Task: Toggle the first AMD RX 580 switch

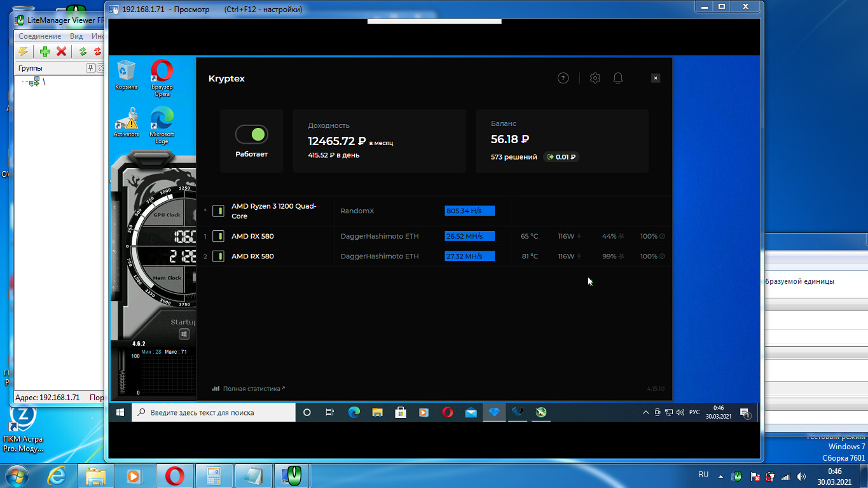Action: coord(218,236)
